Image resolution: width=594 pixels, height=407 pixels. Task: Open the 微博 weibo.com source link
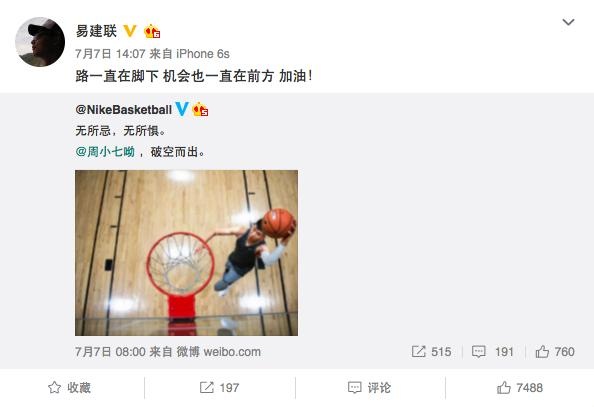pyautogui.click(x=219, y=352)
